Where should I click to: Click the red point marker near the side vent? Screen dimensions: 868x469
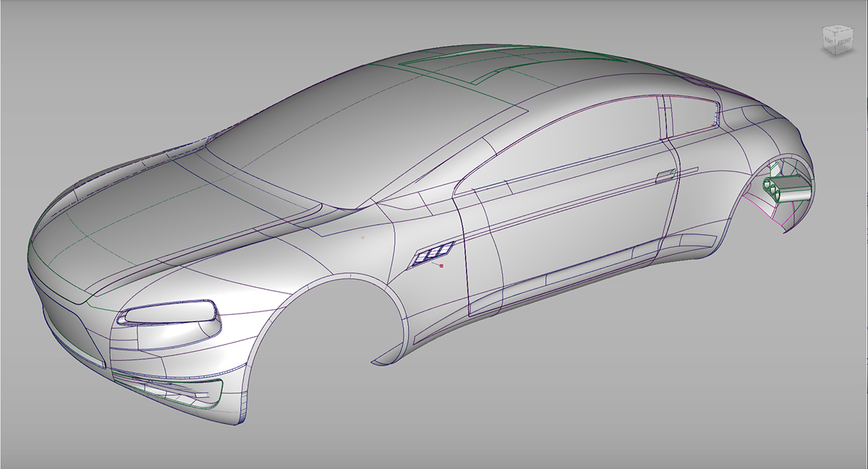(x=442, y=267)
